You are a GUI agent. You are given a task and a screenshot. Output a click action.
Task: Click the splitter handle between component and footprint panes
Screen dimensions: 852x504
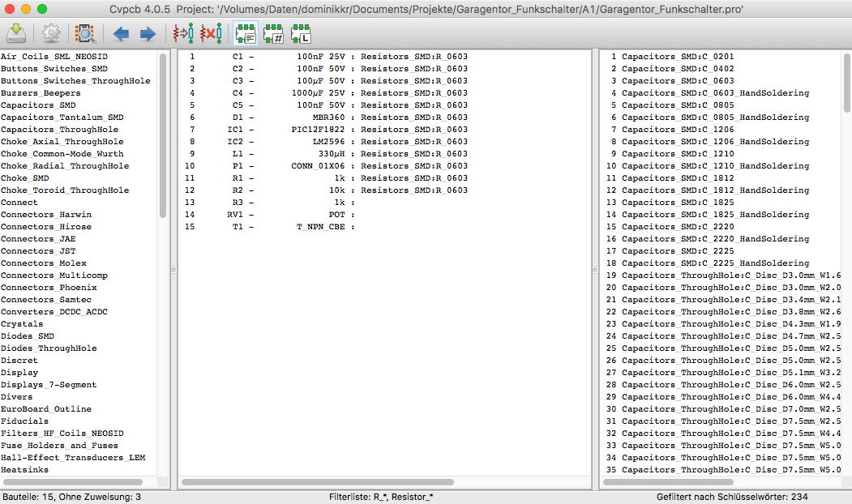click(595, 269)
